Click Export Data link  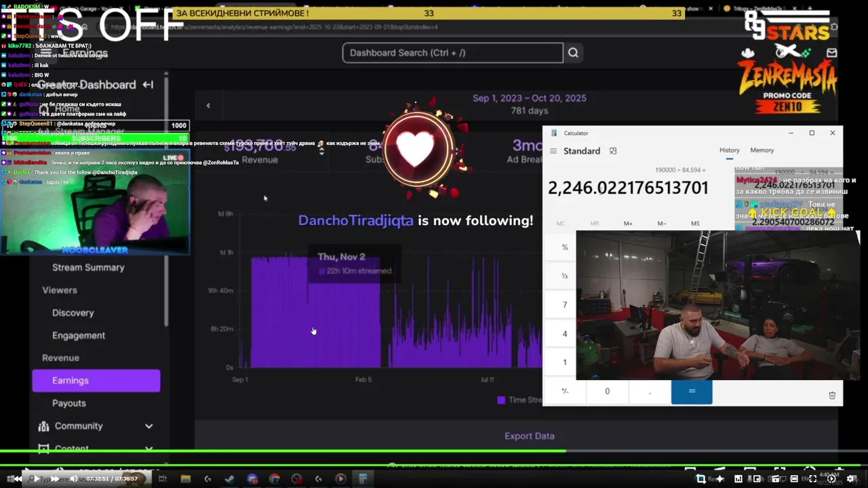pyautogui.click(x=530, y=436)
